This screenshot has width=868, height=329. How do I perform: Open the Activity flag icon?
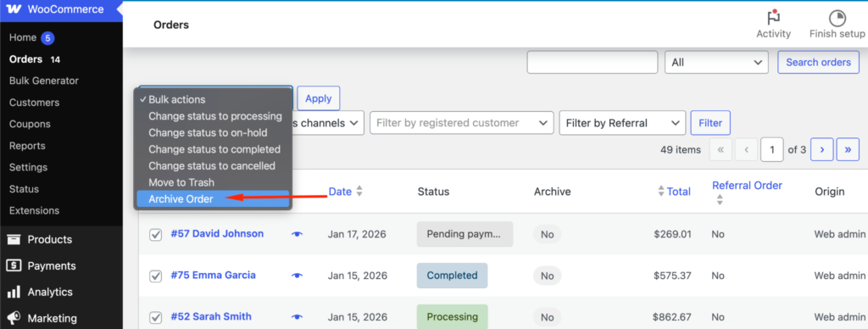pos(773,18)
